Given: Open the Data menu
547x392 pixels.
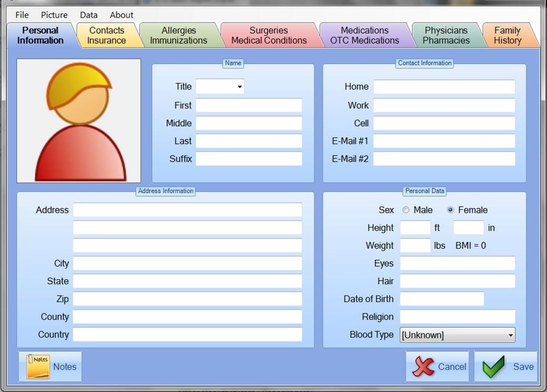Looking at the screenshot, I should point(88,15).
